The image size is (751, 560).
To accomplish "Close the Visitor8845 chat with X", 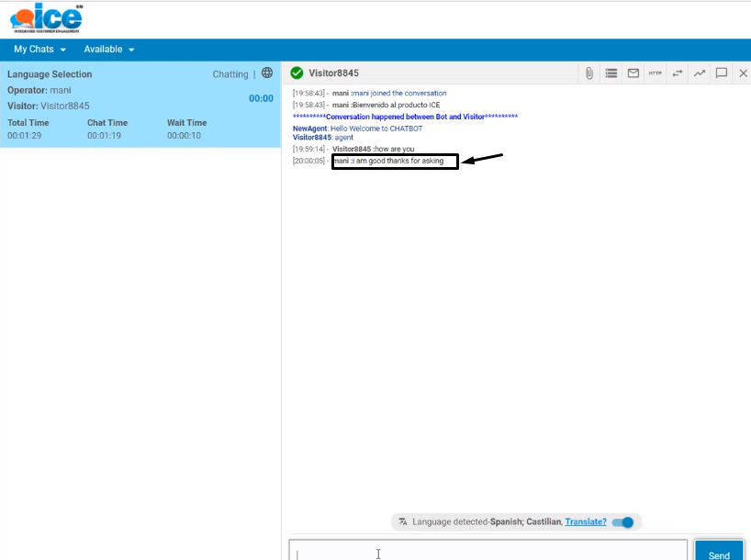I will 743,73.
